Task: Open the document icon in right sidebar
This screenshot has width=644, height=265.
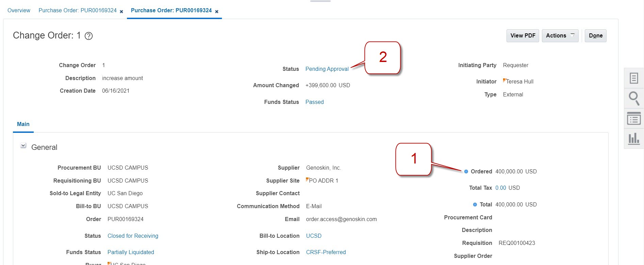Action: pyautogui.click(x=633, y=78)
